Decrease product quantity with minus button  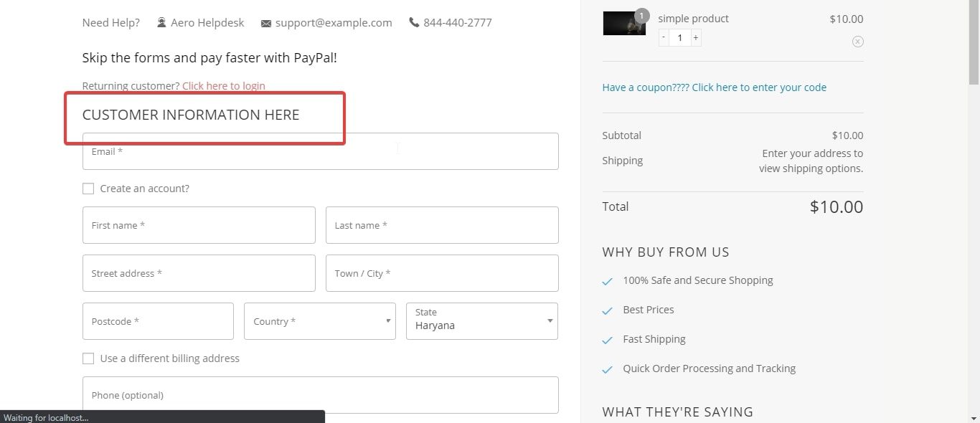[664, 37]
